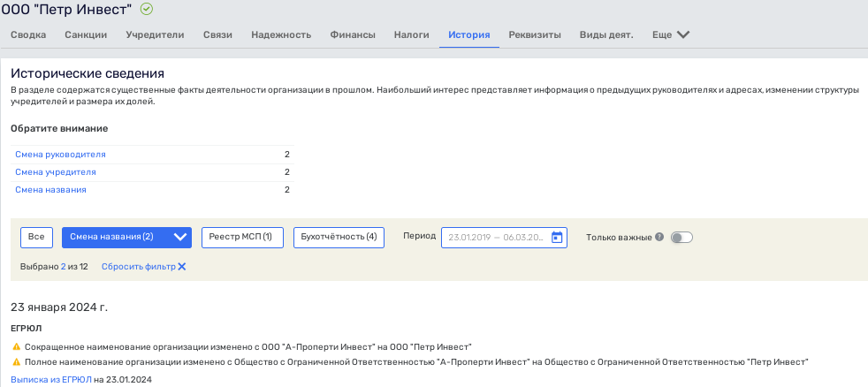This screenshot has width=868, height=387.
Task: Click the green verified checkmark icon
Action: [x=147, y=10]
